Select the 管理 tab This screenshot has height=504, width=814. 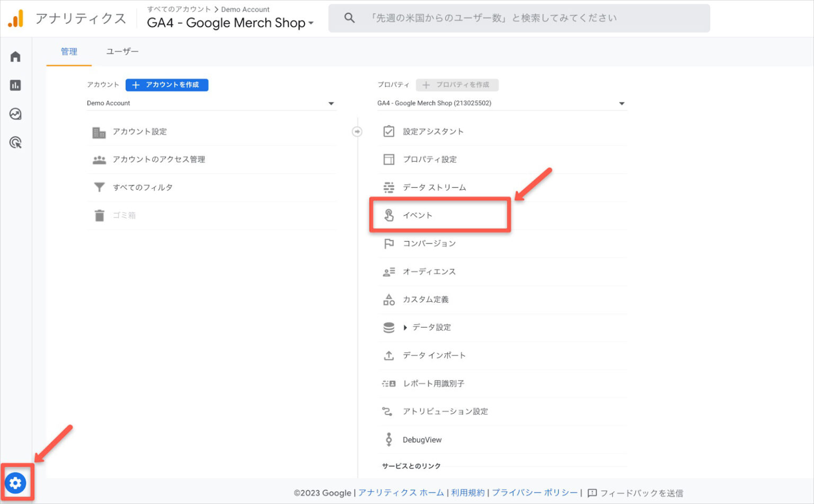[68, 51]
